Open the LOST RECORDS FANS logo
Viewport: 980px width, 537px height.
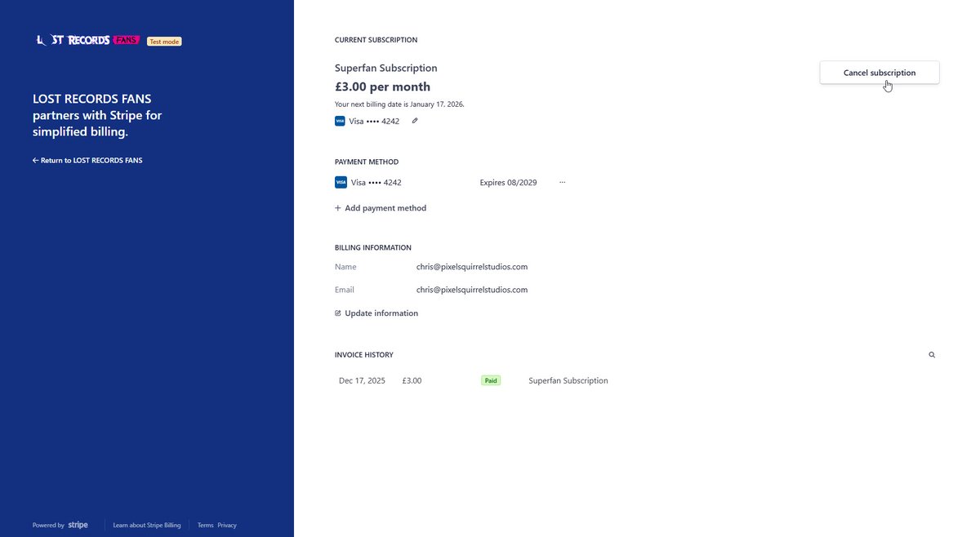tap(88, 40)
